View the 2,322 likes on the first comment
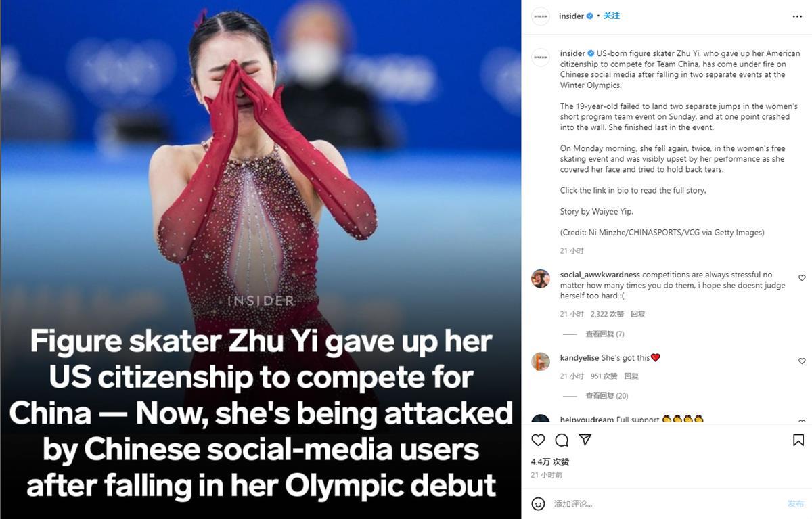Viewport: 812px width, 519px height. coord(608,314)
